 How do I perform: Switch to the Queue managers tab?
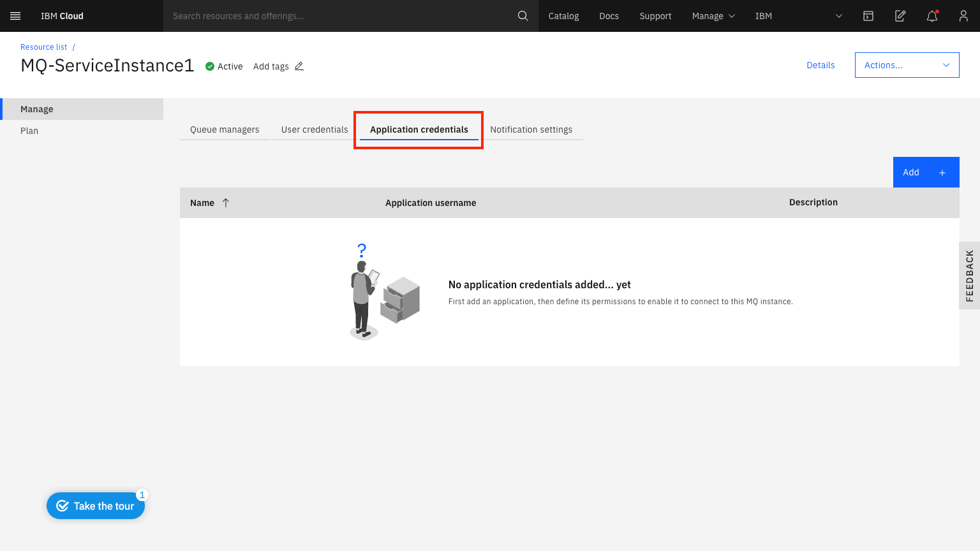pyautogui.click(x=225, y=129)
